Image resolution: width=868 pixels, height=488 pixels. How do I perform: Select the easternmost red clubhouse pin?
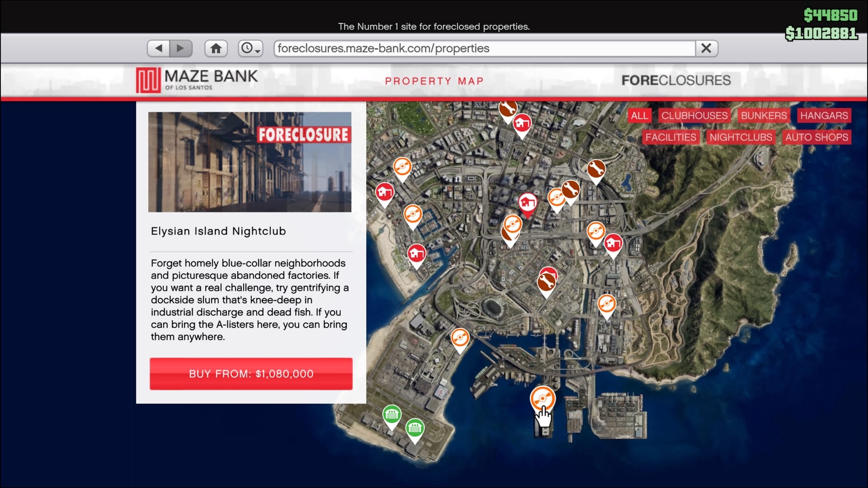pyautogui.click(x=613, y=244)
